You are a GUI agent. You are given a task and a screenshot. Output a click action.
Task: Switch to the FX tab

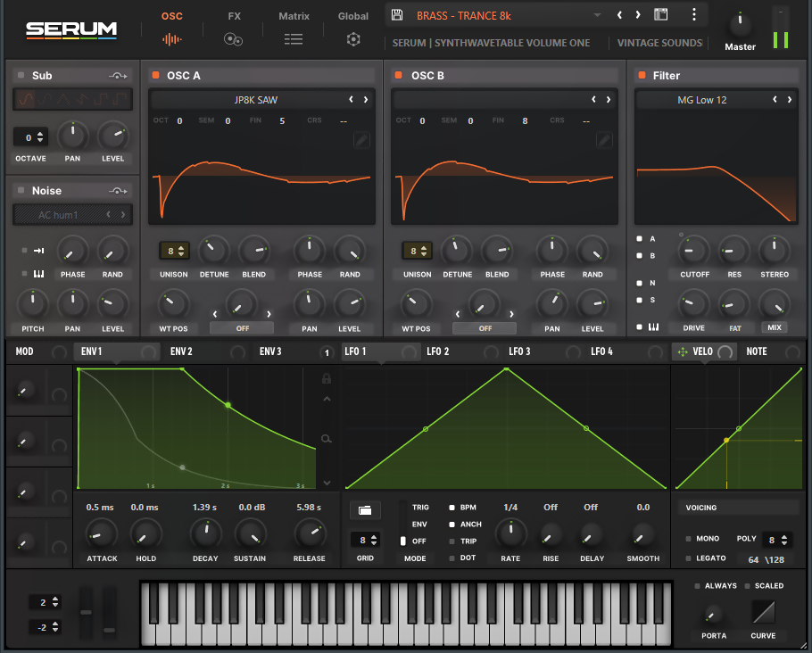[234, 29]
